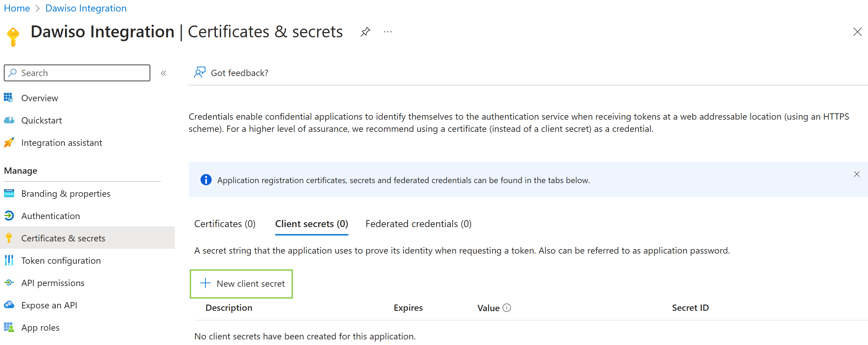Click the pin icon beside the page title

[365, 32]
